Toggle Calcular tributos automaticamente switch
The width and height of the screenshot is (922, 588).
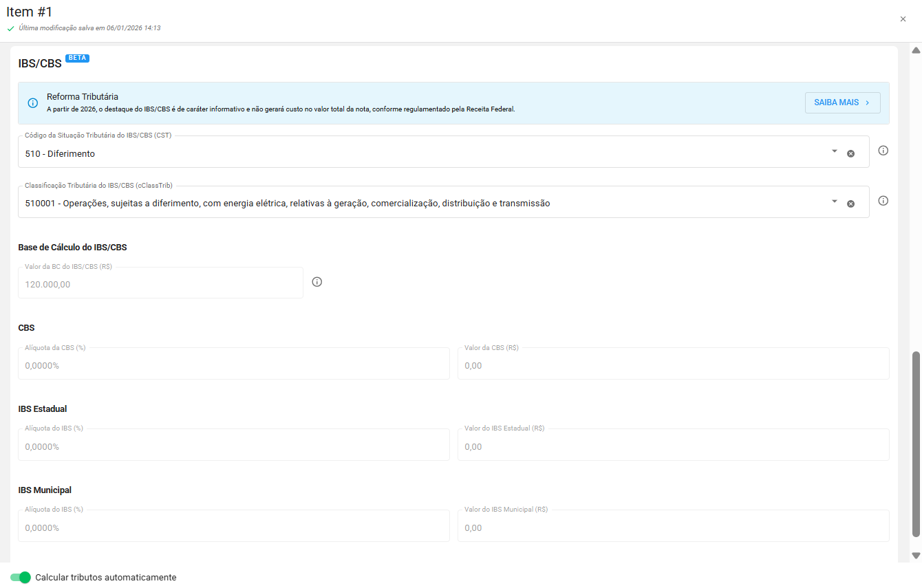tap(21, 578)
